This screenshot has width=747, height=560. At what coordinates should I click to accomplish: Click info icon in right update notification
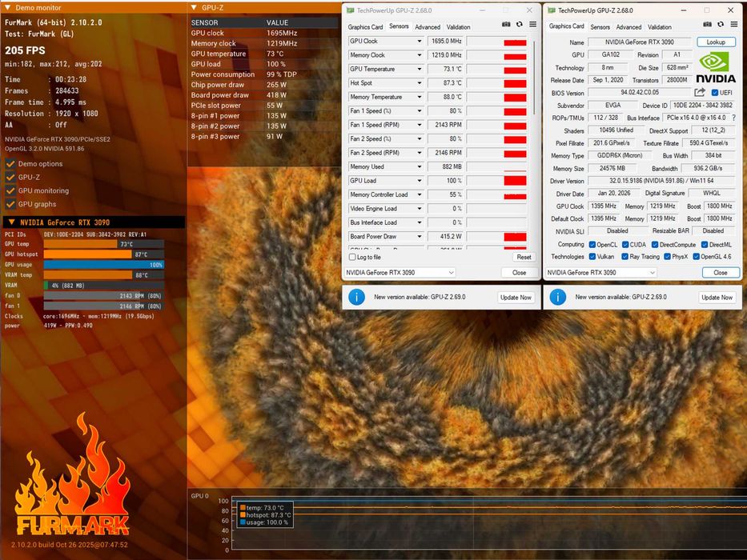558,297
